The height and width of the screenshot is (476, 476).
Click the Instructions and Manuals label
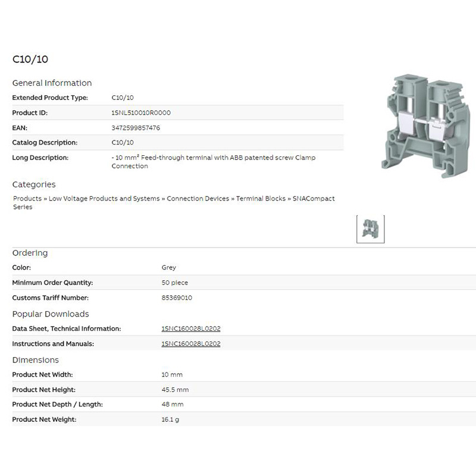[53, 344]
